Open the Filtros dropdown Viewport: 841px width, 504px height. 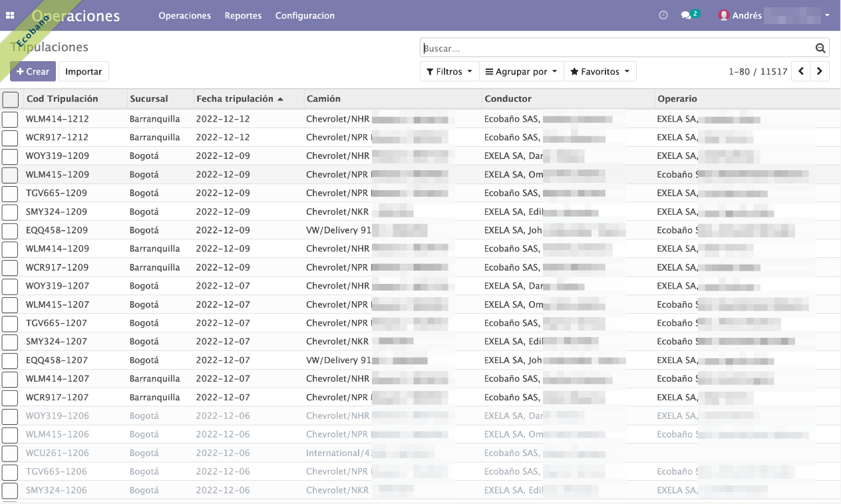point(449,71)
